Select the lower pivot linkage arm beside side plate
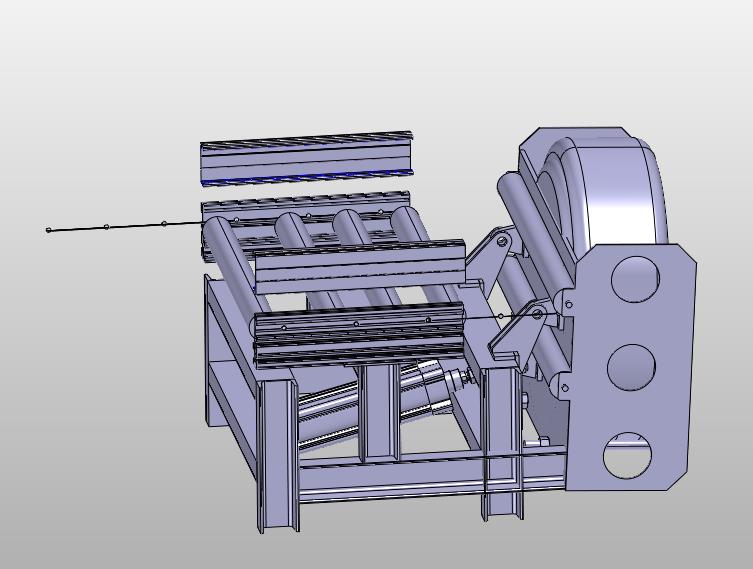Viewport: 753px width, 569px height. [x=521, y=331]
